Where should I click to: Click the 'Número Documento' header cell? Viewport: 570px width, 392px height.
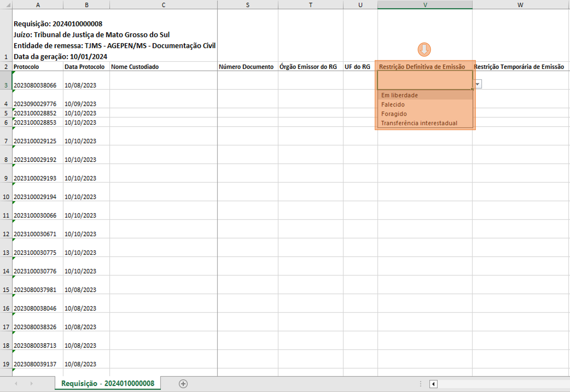click(248, 67)
